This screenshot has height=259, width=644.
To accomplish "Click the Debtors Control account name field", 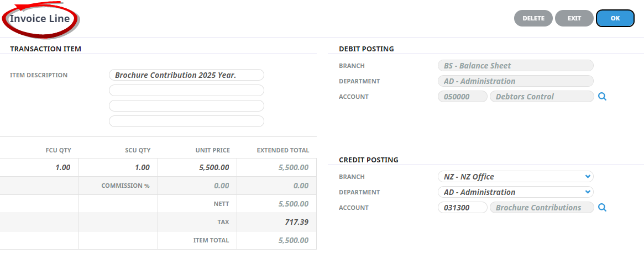I will [542, 97].
